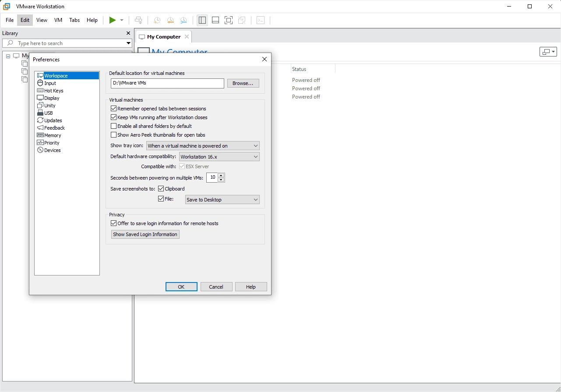Click the Devices disc icon

[40, 150]
